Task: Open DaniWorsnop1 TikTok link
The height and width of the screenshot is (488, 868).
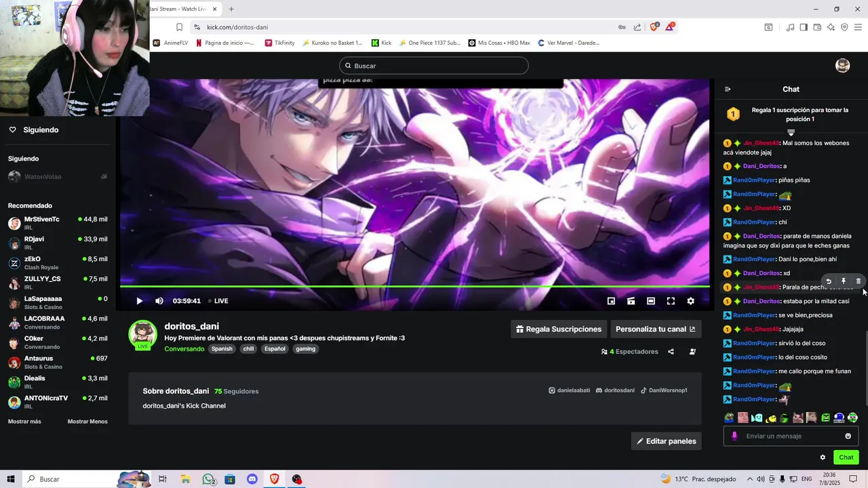Action: (664, 390)
